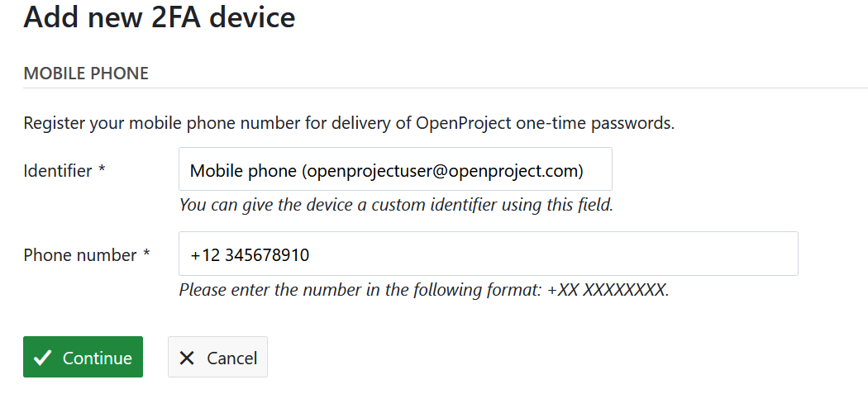Click the custom identifier hint text
Image resolution: width=868 pixels, height=394 pixels.
pyautogui.click(x=396, y=205)
